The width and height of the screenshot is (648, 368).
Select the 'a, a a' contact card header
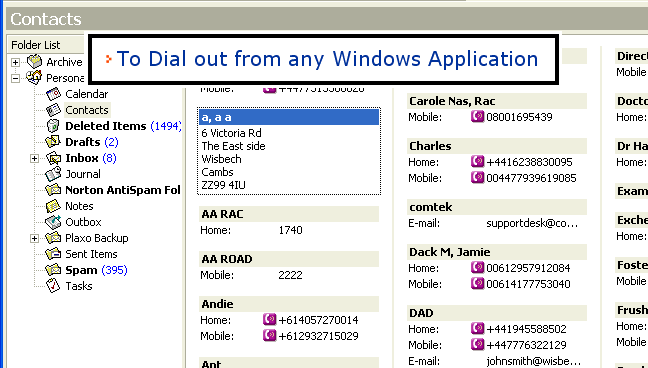[289, 117]
